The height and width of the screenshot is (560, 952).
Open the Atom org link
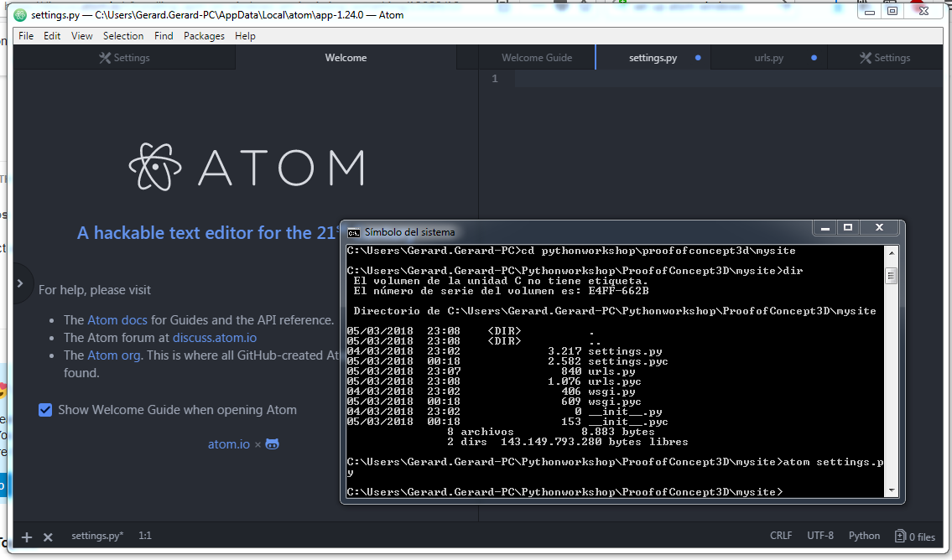(x=113, y=355)
